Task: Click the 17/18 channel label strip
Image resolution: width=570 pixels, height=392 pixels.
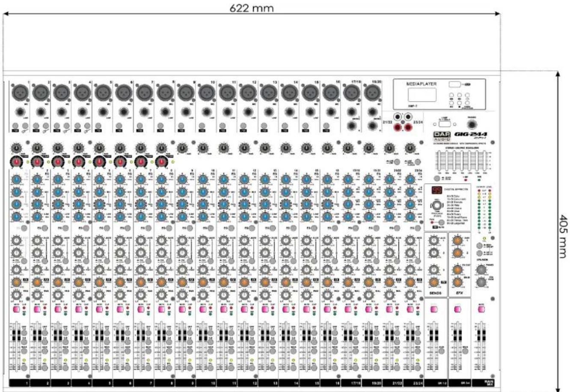Action: tap(351, 382)
